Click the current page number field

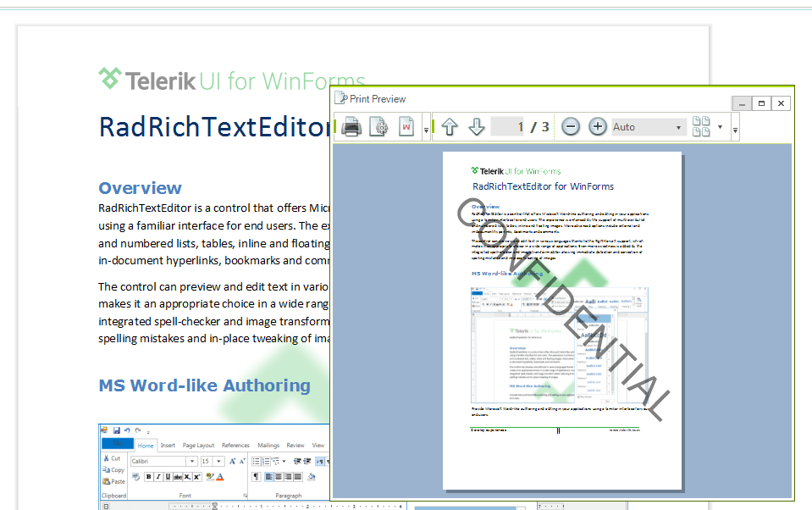click(509, 127)
